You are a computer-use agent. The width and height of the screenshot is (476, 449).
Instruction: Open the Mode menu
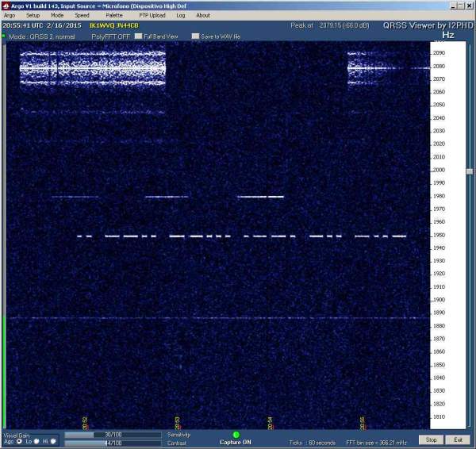coord(57,15)
